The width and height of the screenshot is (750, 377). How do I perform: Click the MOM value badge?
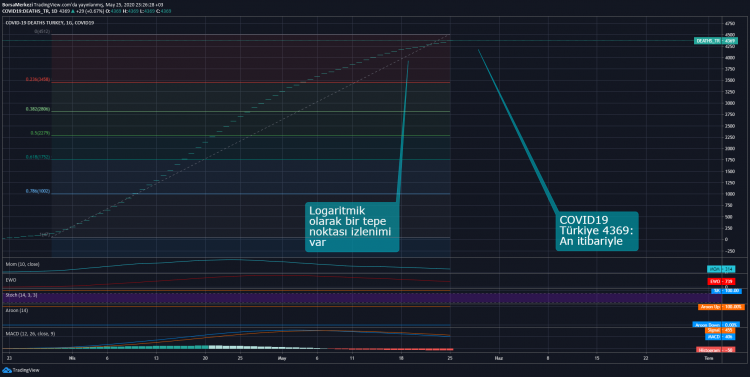(721, 269)
